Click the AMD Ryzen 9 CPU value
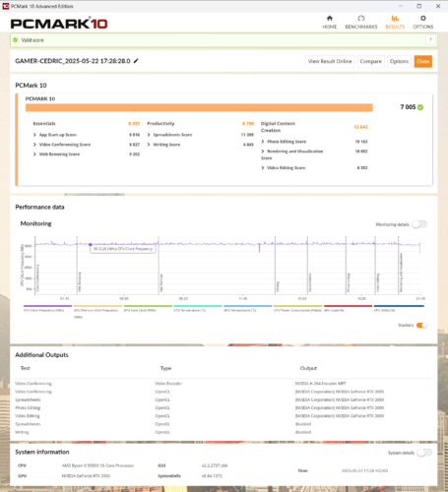448x492 pixels. click(97, 465)
